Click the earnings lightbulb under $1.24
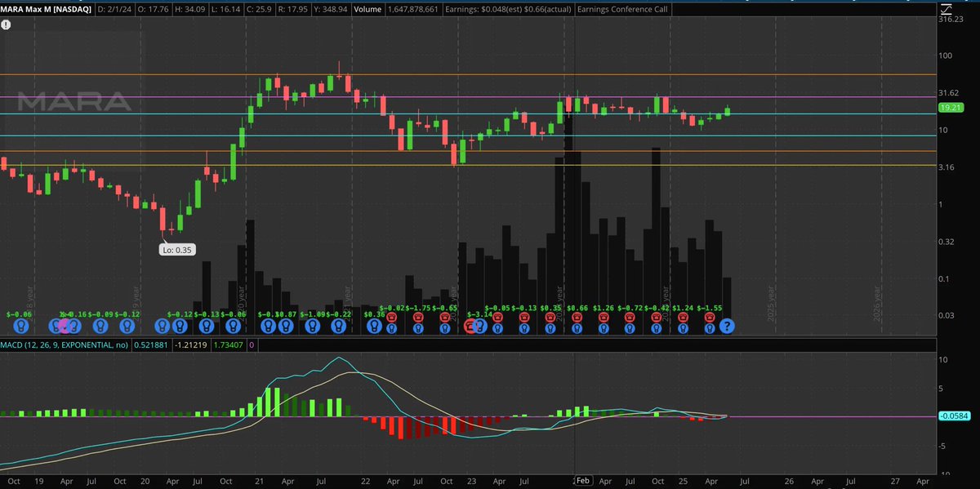Viewport: 980px width, 489px height. click(x=682, y=328)
